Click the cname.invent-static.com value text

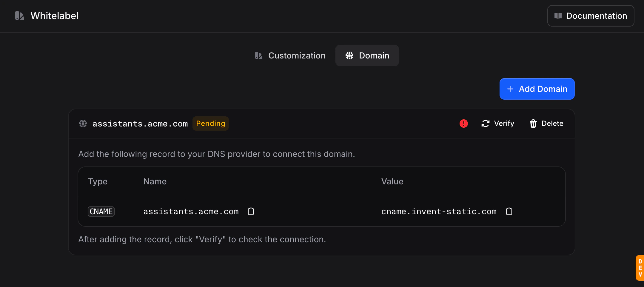439,212
